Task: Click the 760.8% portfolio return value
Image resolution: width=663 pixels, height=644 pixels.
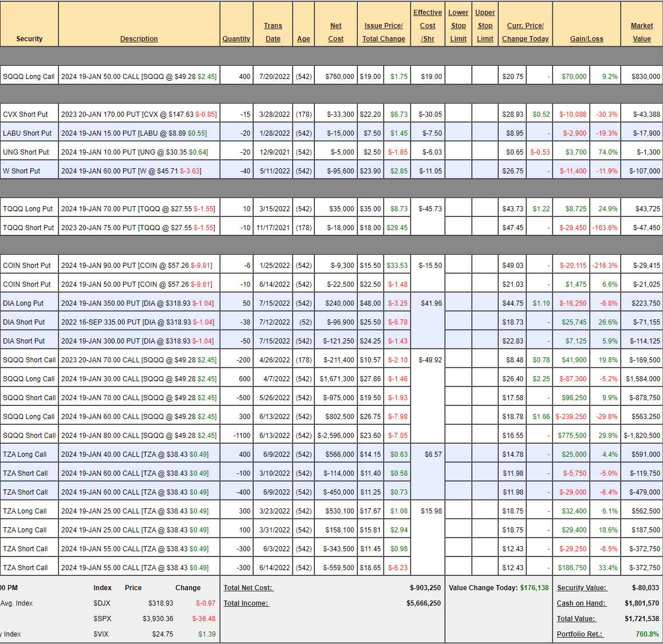Action: [x=647, y=634]
